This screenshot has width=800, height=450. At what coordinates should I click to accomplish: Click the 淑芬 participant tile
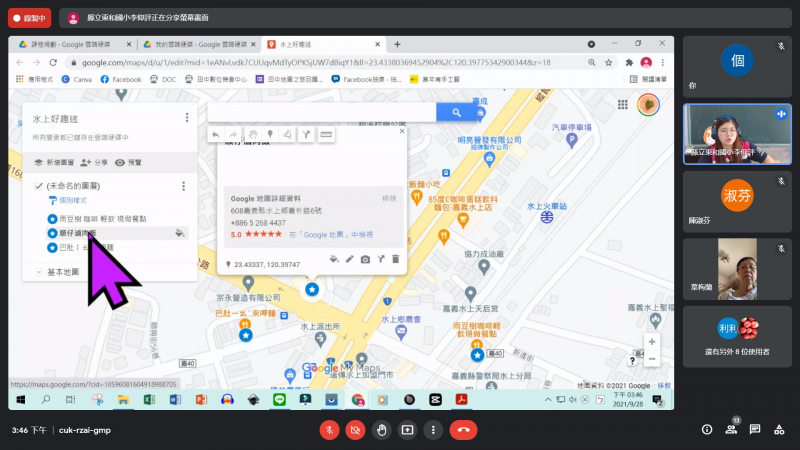pyautogui.click(x=737, y=201)
